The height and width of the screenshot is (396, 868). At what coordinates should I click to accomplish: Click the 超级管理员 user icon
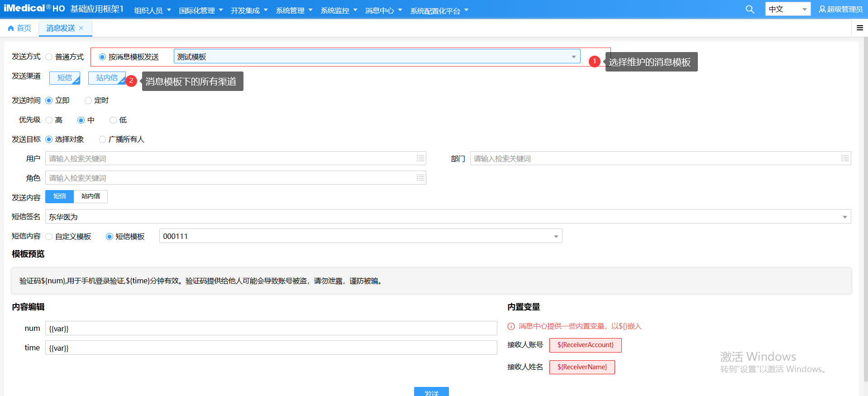tap(822, 10)
